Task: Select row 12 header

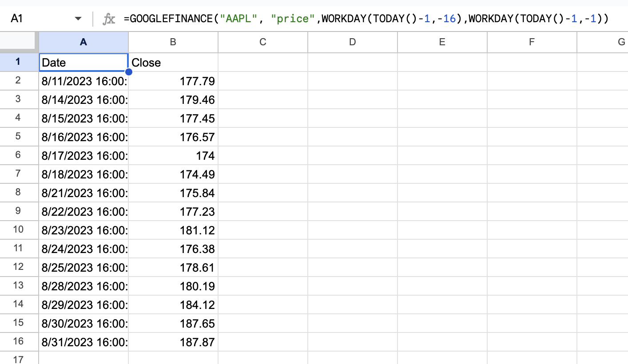Action: [x=19, y=267]
